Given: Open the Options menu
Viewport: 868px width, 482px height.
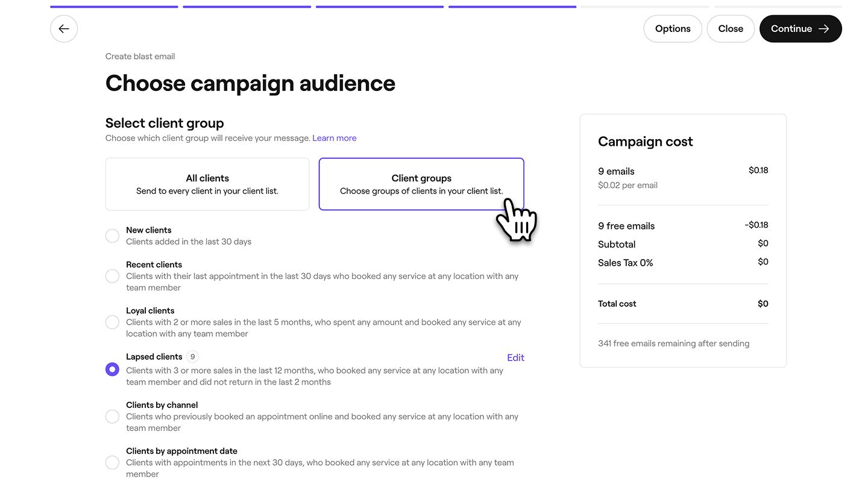Looking at the screenshot, I should (x=673, y=29).
